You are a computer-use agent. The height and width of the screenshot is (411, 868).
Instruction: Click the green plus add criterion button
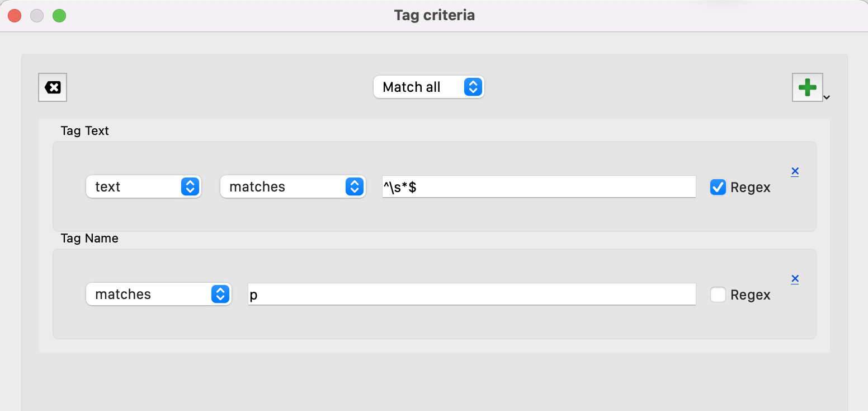807,87
